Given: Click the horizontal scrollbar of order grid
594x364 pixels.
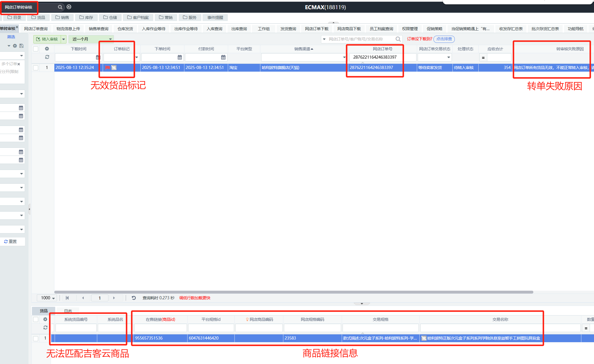Looking at the screenshot, I should (x=293, y=292).
